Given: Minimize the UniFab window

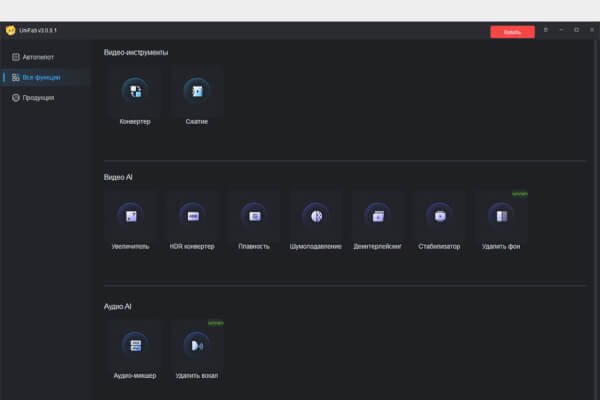Looking at the screenshot, I should [x=561, y=30].
